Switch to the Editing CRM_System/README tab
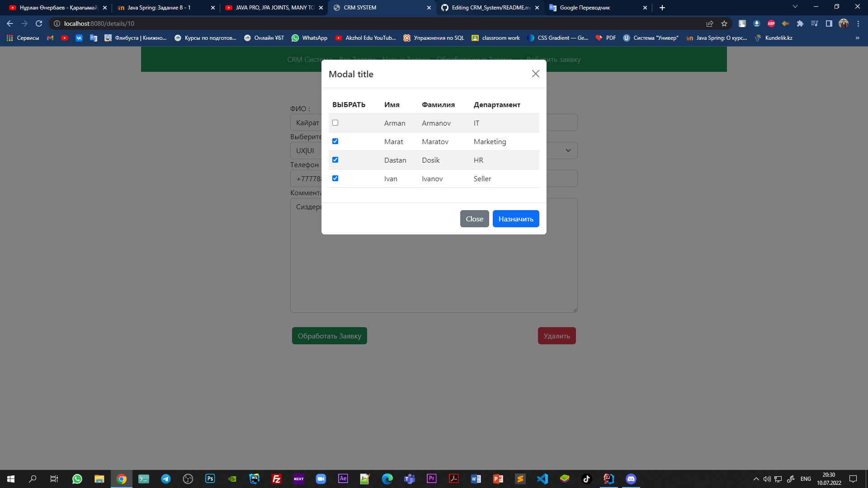The image size is (868, 488). (x=490, y=8)
